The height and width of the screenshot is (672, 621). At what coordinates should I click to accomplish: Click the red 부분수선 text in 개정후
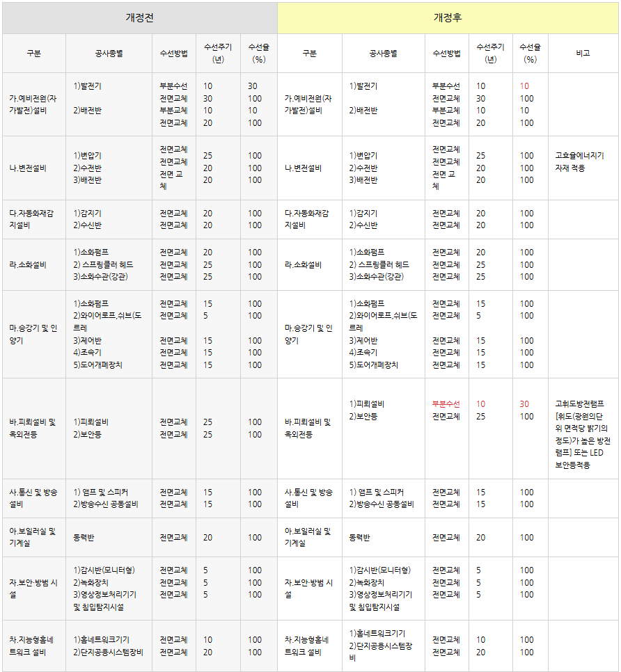[446, 404]
